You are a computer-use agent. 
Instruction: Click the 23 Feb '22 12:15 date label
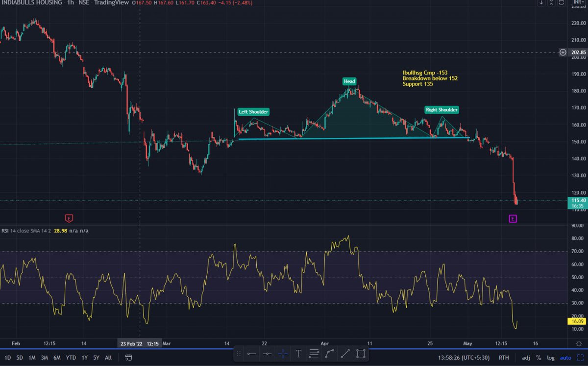tap(139, 344)
